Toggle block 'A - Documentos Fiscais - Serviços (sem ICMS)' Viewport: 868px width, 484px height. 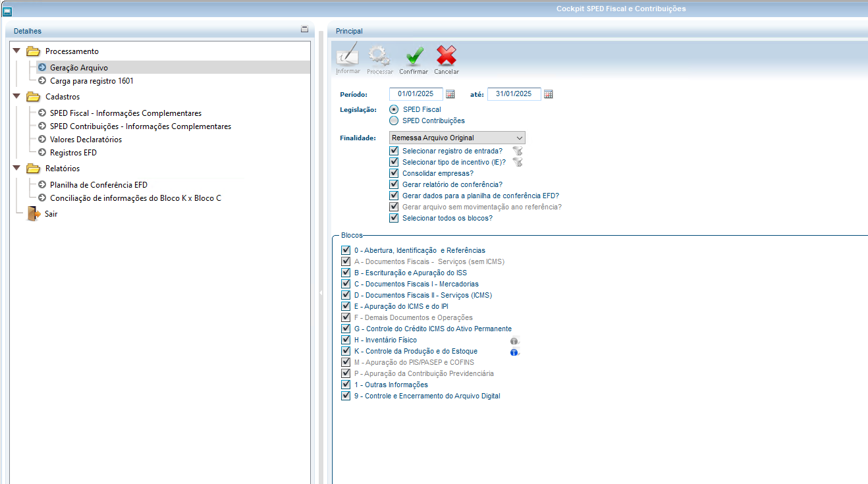click(x=346, y=261)
